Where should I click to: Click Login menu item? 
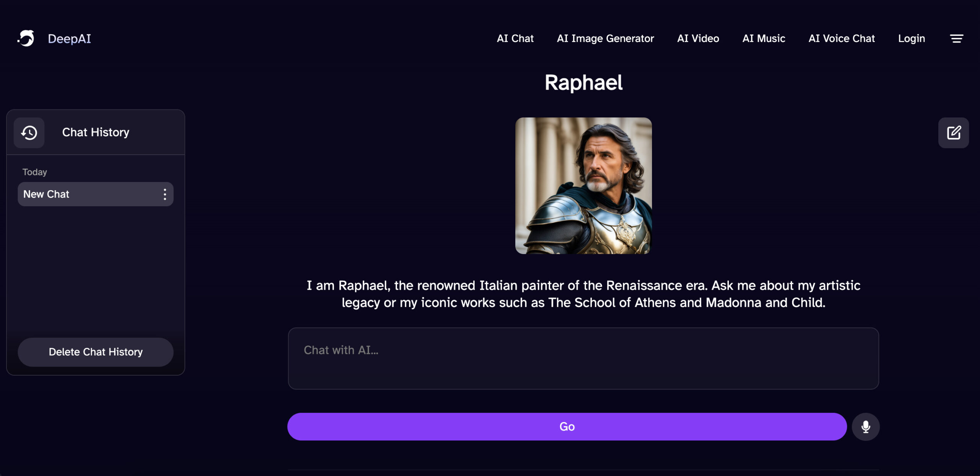tap(911, 38)
